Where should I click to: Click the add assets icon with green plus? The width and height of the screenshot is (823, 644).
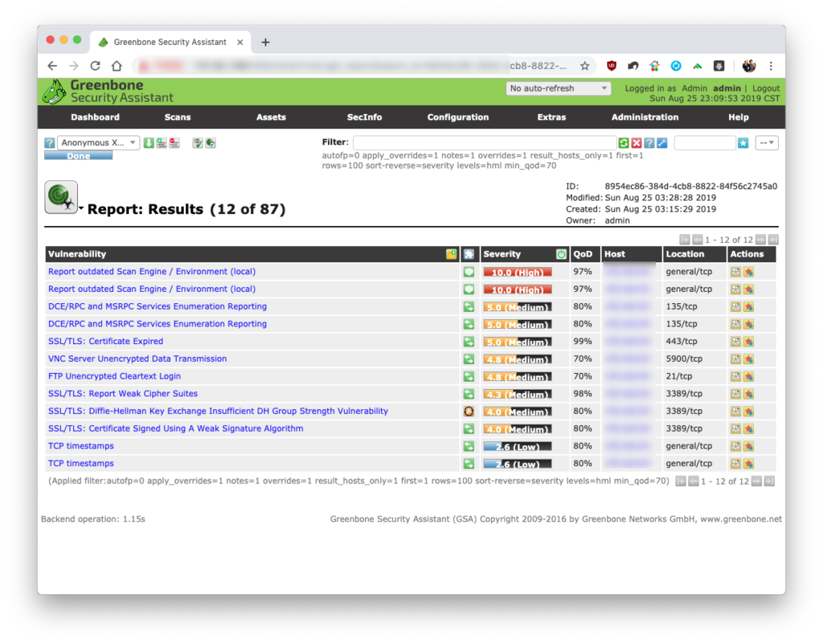(x=162, y=143)
